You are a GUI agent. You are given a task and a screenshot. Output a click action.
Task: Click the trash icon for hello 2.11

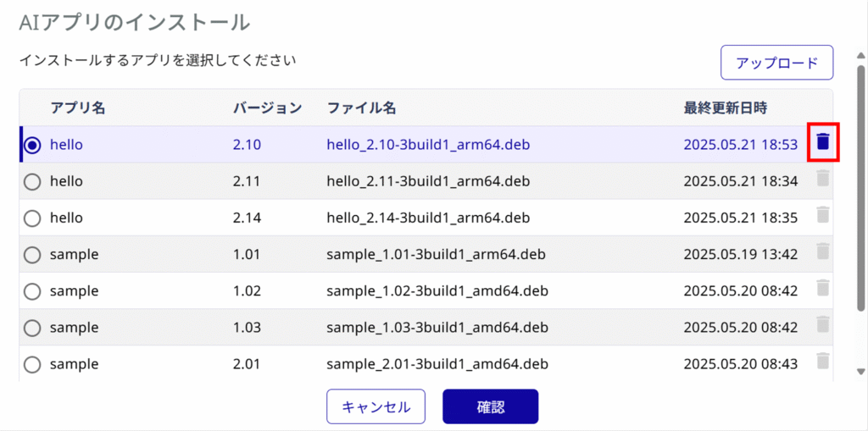click(x=823, y=178)
